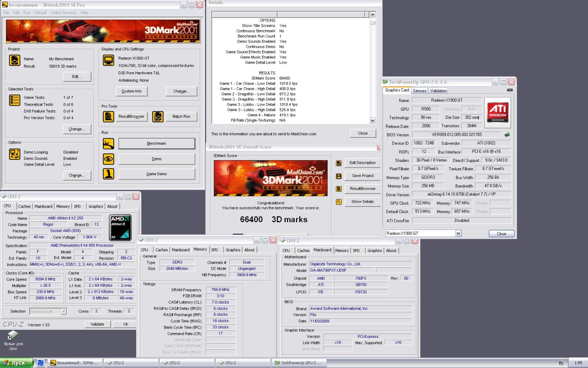
Task: Open the Online Services menu
Action: pos(64,13)
